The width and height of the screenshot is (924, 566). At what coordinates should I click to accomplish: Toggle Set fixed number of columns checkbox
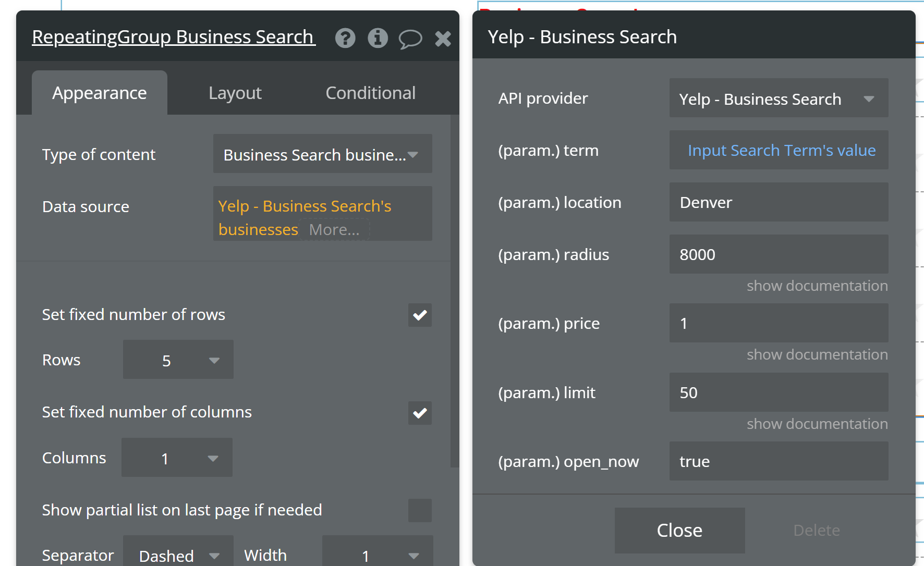click(x=420, y=413)
